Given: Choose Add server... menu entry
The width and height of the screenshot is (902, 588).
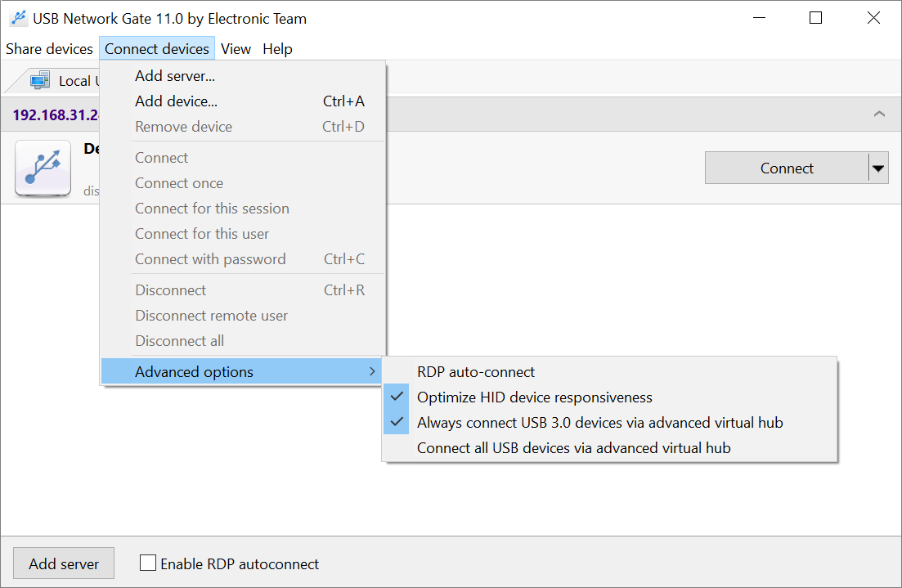Looking at the screenshot, I should pyautogui.click(x=242, y=76).
